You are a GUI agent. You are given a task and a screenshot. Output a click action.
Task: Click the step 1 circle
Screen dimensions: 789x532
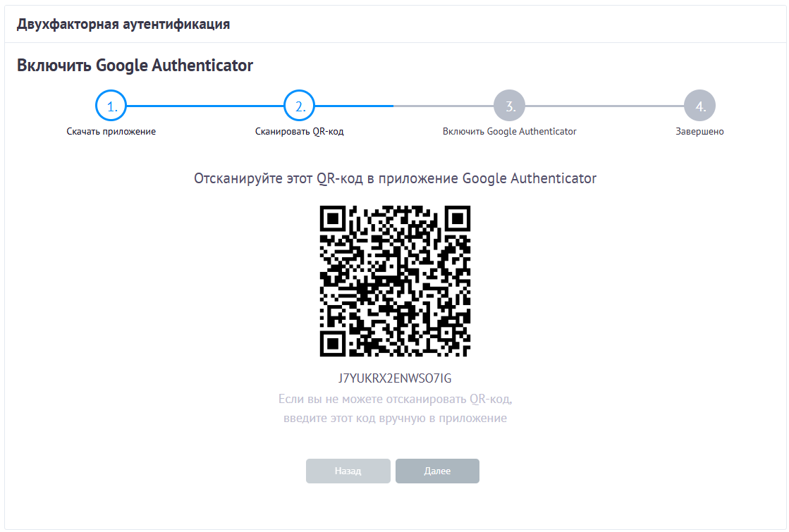(111, 106)
